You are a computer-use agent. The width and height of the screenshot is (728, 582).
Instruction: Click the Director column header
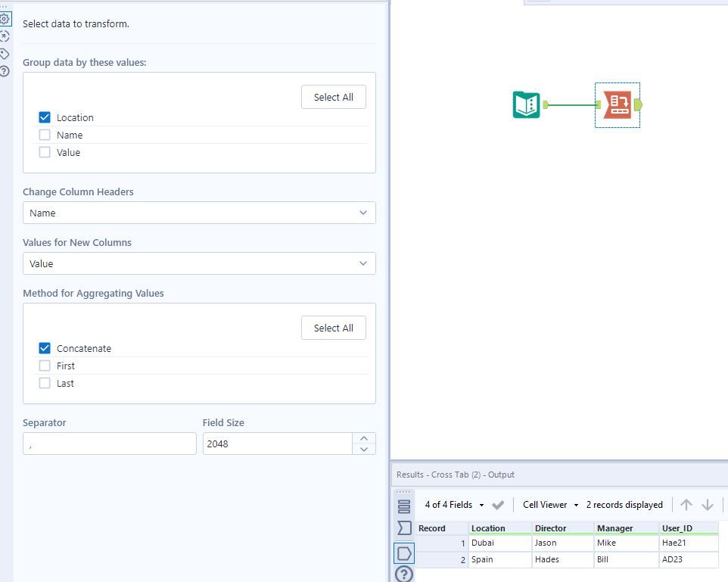tap(563, 528)
